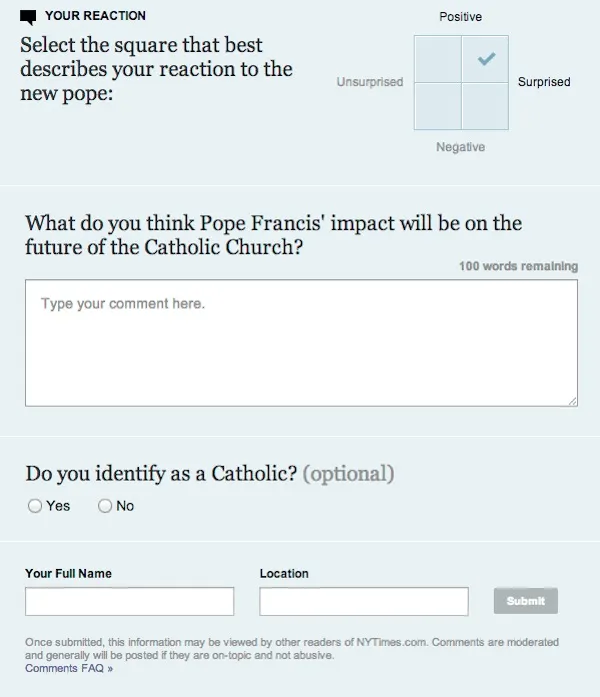Select the Positive-Unsurprised square

click(x=437, y=59)
